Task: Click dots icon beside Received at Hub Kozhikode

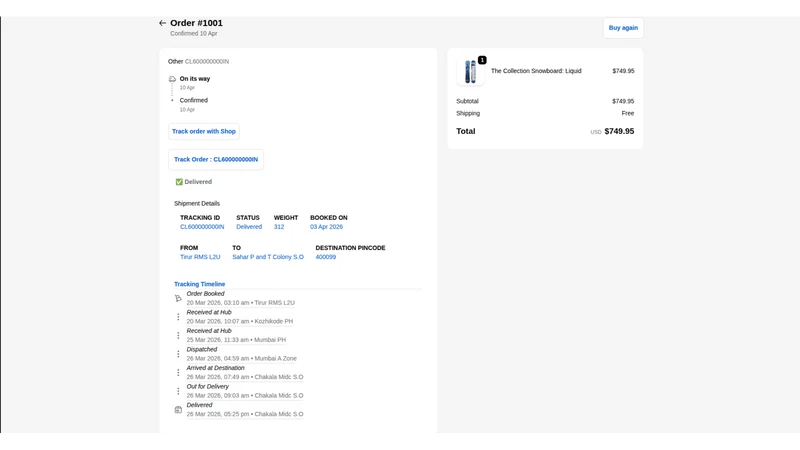Action: click(x=178, y=317)
